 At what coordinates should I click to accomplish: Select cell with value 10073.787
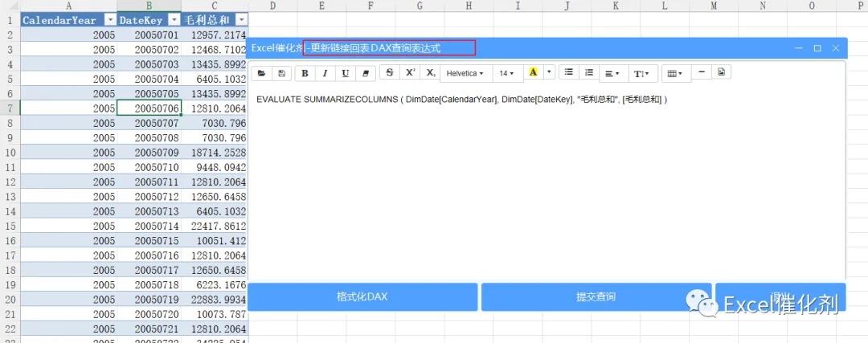(215, 314)
